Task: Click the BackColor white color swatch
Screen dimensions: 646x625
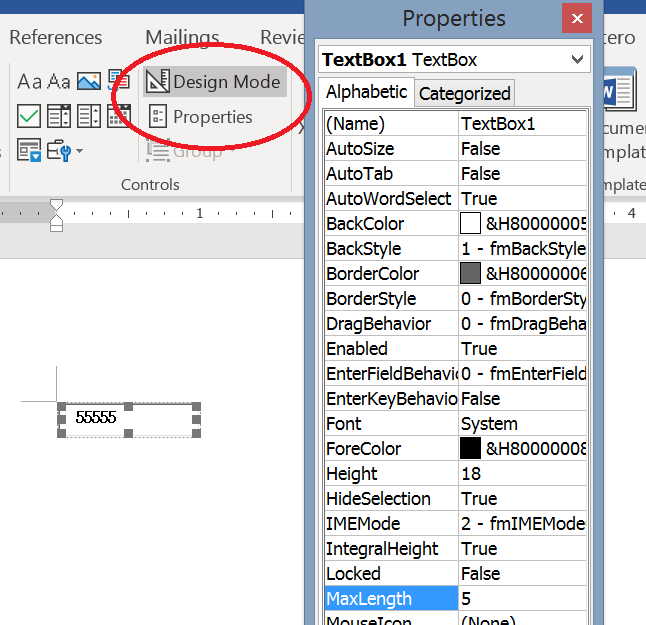Action: (471, 224)
